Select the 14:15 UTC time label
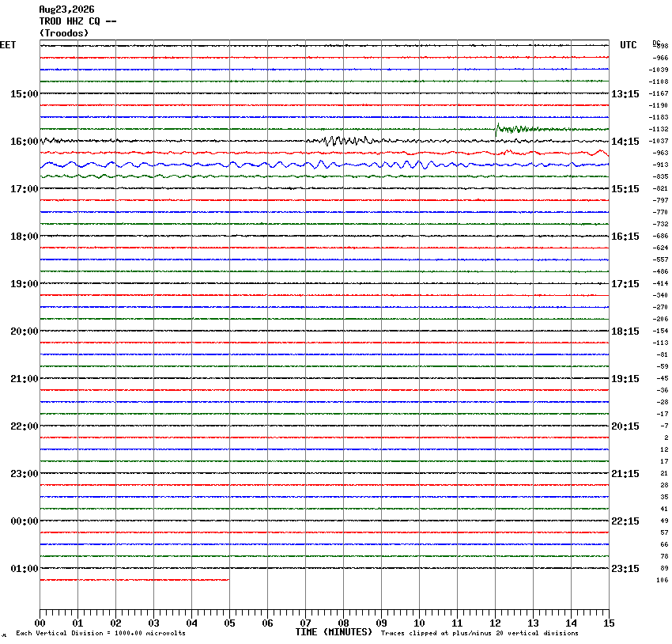Screen dimensions: 672x644 [x=625, y=142]
